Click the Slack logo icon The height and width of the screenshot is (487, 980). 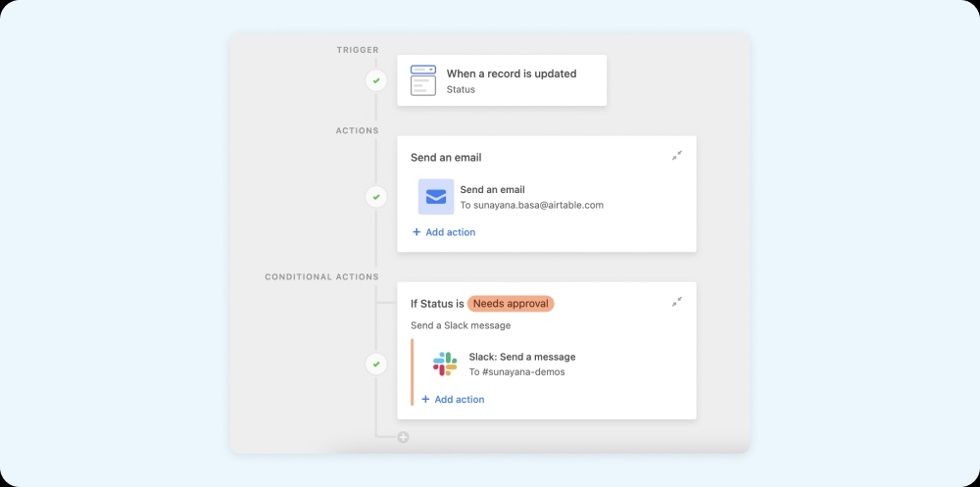click(x=445, y=364)
